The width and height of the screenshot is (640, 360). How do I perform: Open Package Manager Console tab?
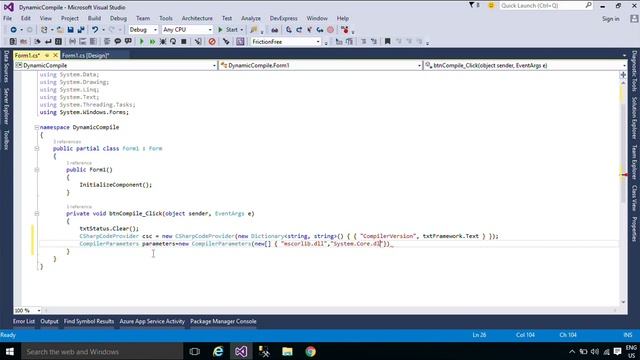(223, 321)
